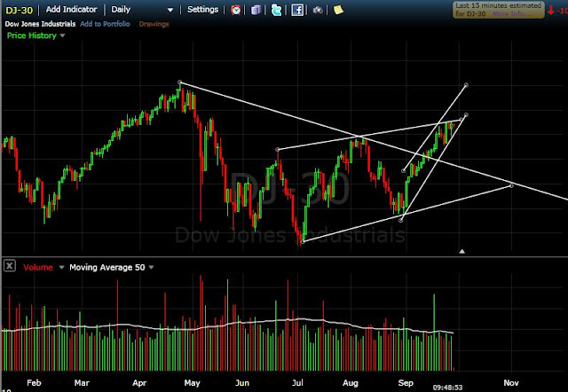Click the delayed-data notice for DJ-30
Screen dimensions: 568x392
pos(499,10)
